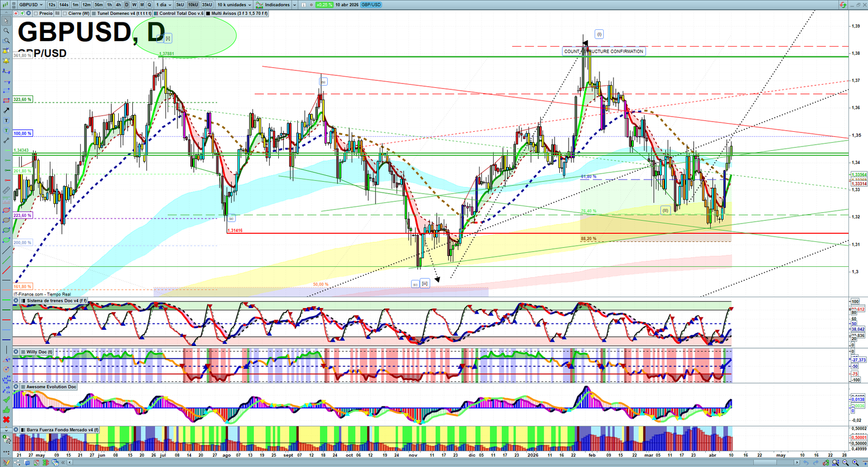Image resolution: width=868 pixels, height=467 pixels.
Task: Pick the segment line drawing tool
Action: (x=6, y=140)
